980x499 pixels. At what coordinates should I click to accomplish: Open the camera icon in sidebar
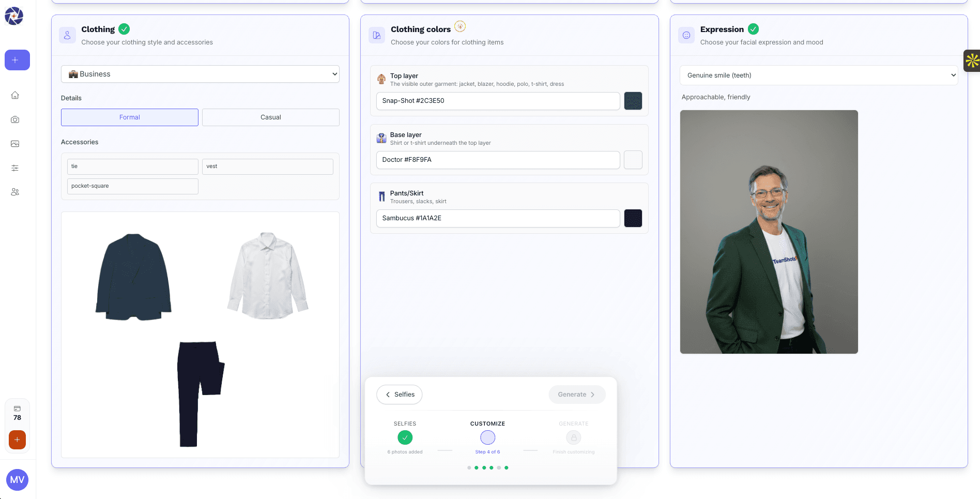click(15, 119)
